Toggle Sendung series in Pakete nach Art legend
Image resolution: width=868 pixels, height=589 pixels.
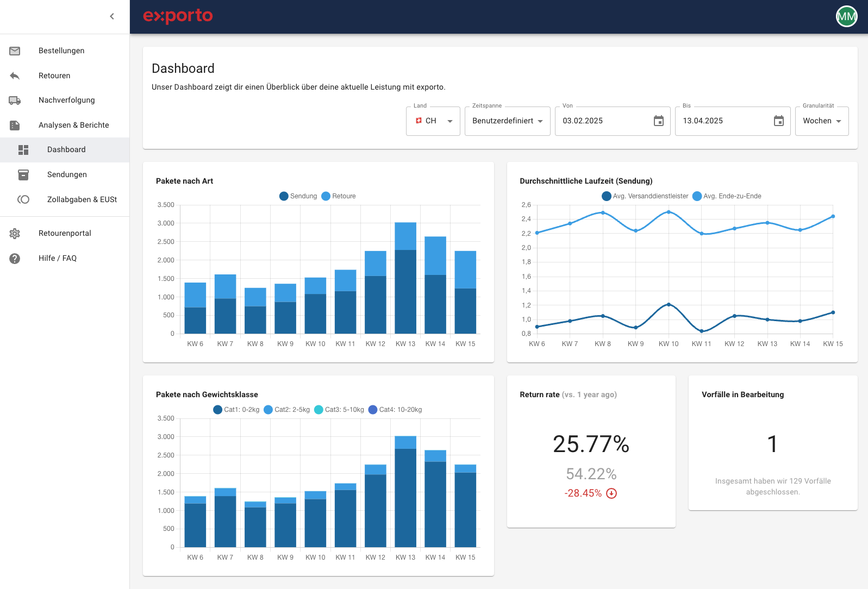coord(298,196)
